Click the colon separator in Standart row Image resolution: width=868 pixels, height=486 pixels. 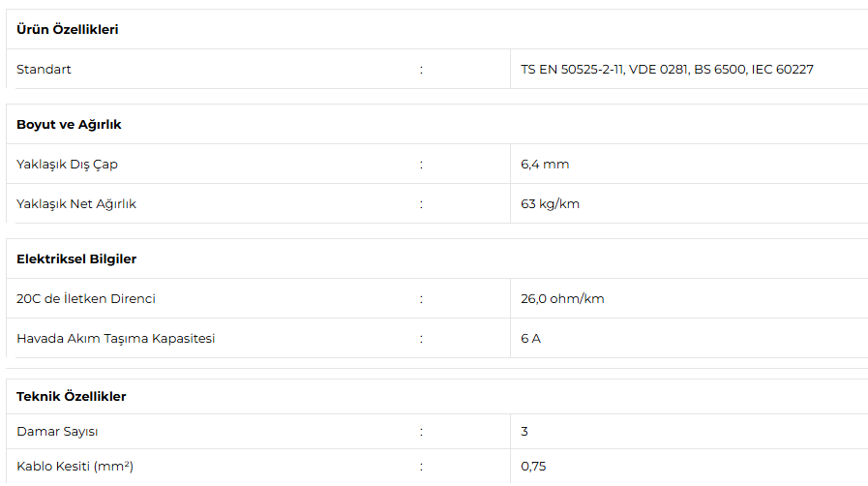tap(421, 70)
